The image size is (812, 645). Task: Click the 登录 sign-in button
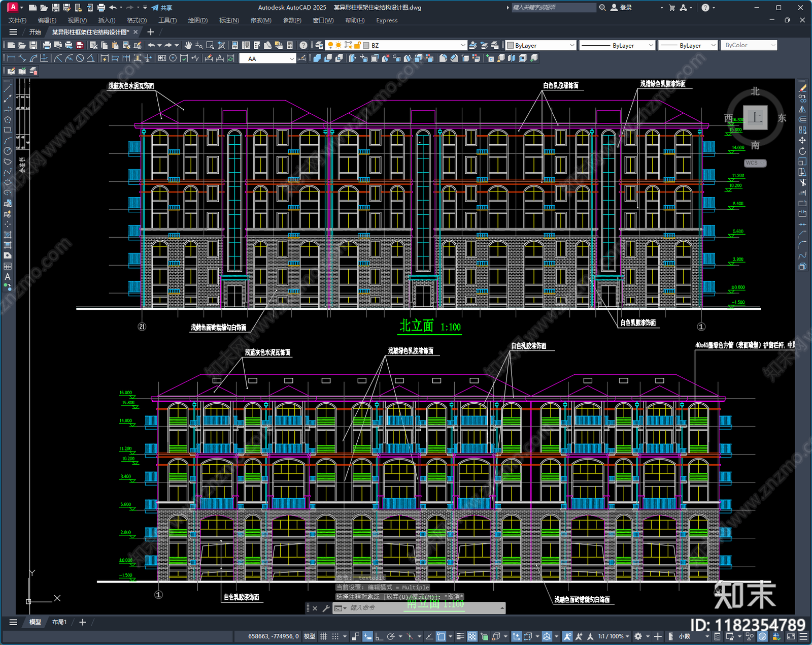(x=621, y=8)
